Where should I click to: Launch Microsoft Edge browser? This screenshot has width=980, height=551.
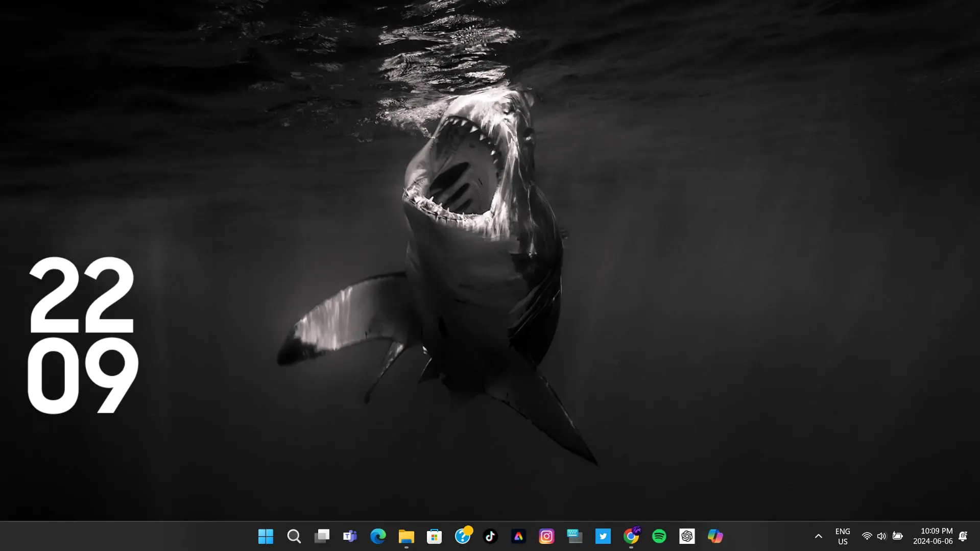(x=378, y=536)
